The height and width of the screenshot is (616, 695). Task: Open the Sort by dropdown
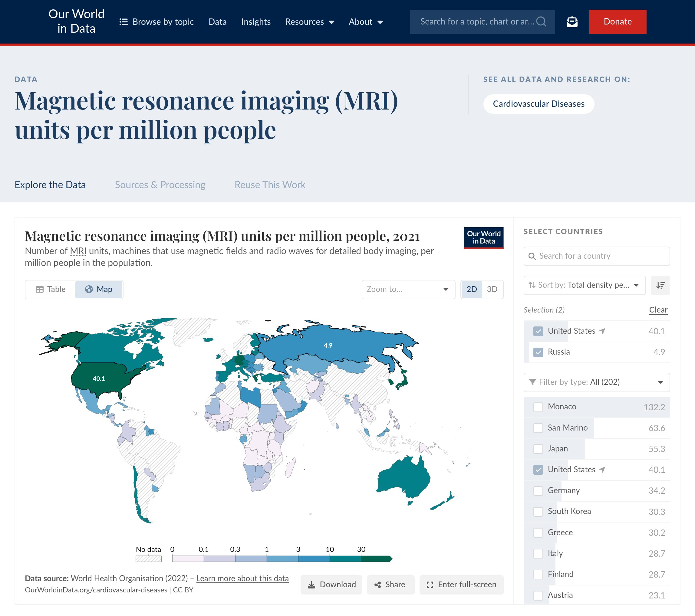[585, 285]
